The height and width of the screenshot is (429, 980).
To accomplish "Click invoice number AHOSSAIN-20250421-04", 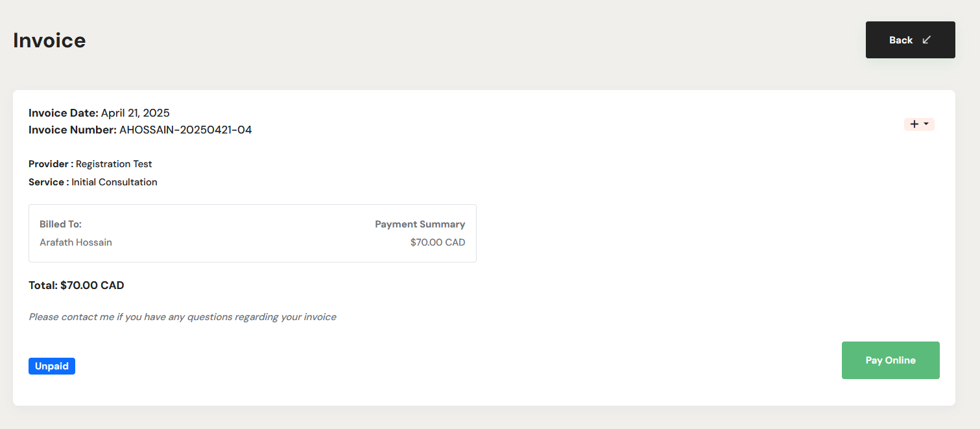I will (x=185, y=130).
